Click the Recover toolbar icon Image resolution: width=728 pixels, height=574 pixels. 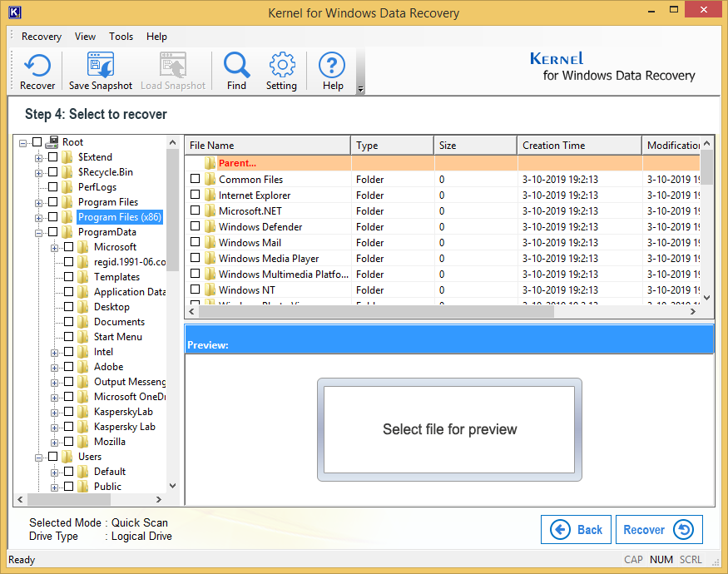(37, 71)
